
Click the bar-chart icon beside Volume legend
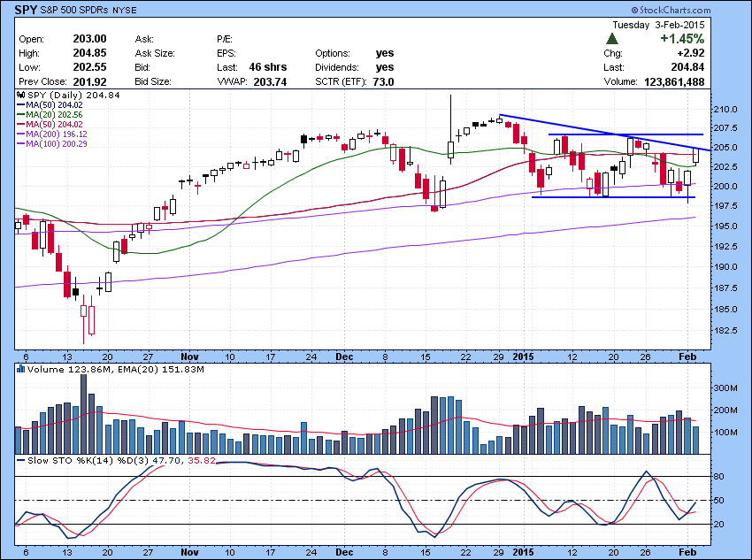tap(20, 369)
